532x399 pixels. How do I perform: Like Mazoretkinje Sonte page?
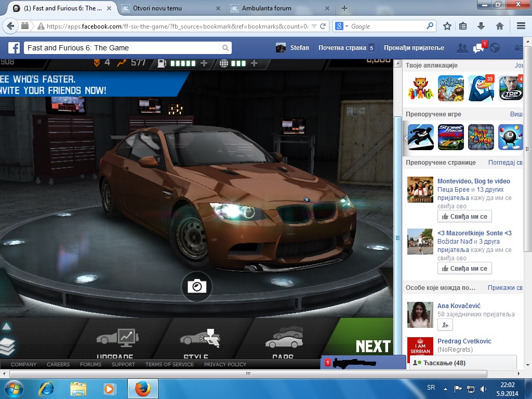[464, 269]
